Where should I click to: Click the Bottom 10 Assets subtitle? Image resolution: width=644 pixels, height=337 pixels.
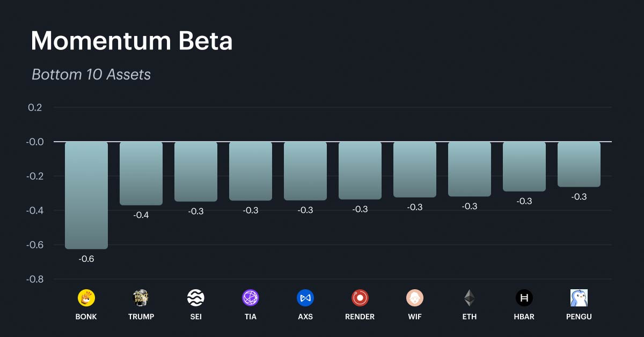91,74
